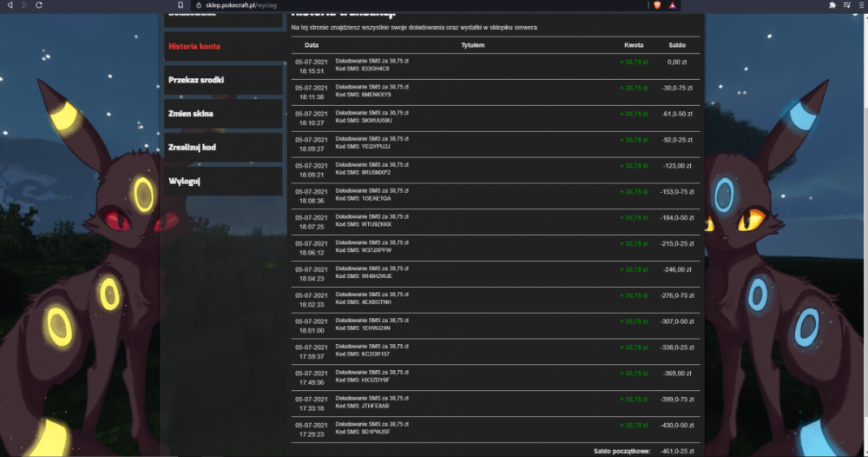Image resolution: width=868 pixels, height=457 pixels.
Task: Select Zmien skina in the sidebar
Action: pyautogui.click(x=223, y=114)
